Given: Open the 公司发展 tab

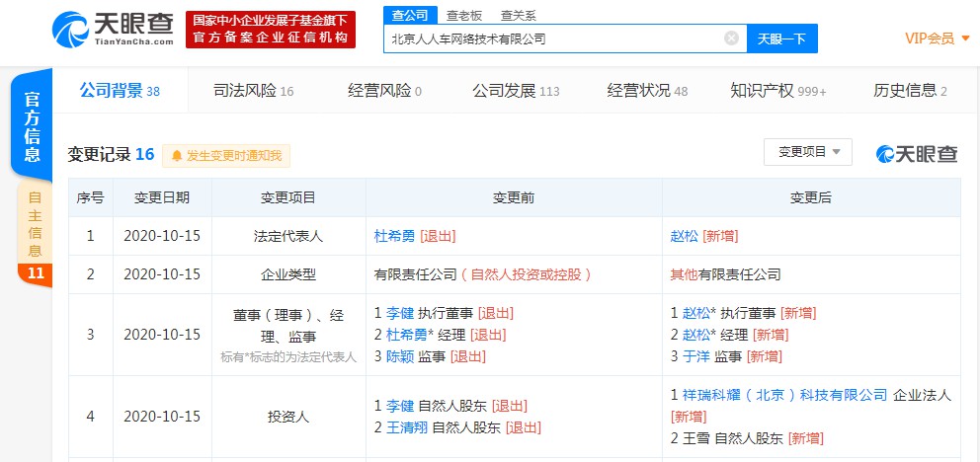Looking at the screenshot, I should point(516,91).
